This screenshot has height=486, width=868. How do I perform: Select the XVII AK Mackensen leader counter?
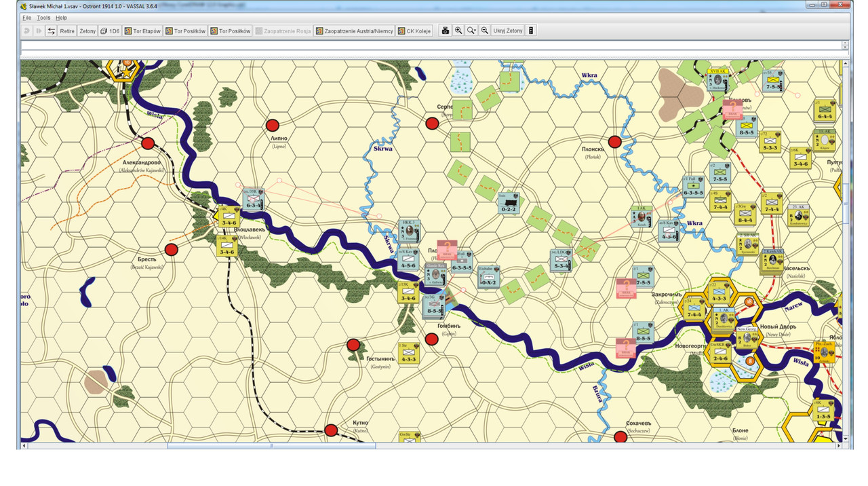tap(718, 81)
